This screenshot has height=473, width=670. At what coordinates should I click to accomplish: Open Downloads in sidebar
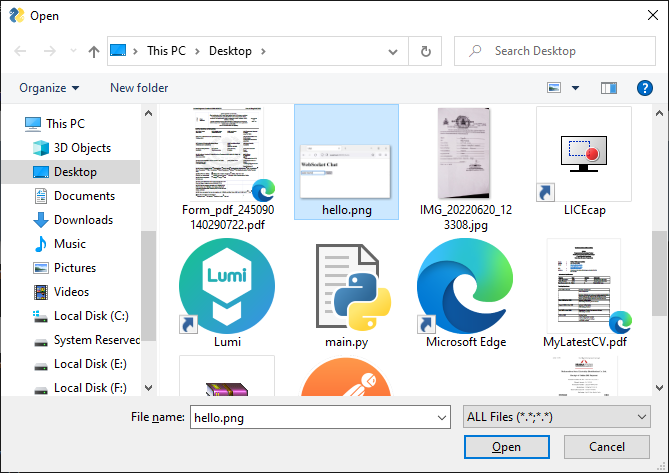pyautogui.click(x=73, y=220)
